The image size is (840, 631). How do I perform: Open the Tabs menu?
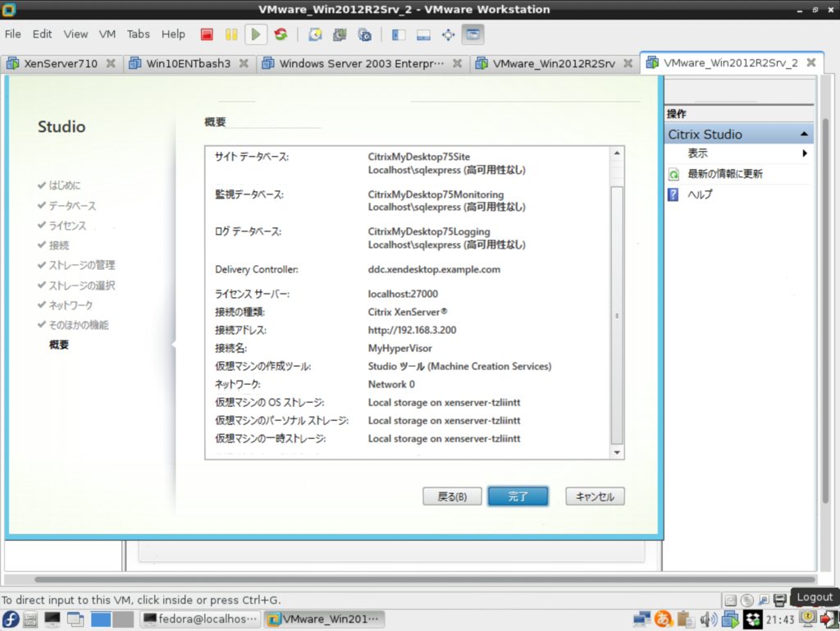click(138, 34)
